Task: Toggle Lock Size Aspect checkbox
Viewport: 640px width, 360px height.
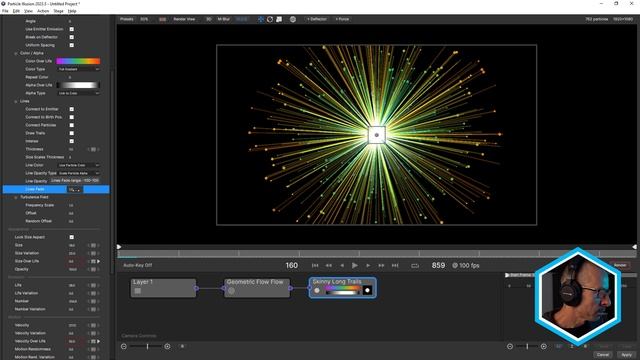Action: pos(72,237)
